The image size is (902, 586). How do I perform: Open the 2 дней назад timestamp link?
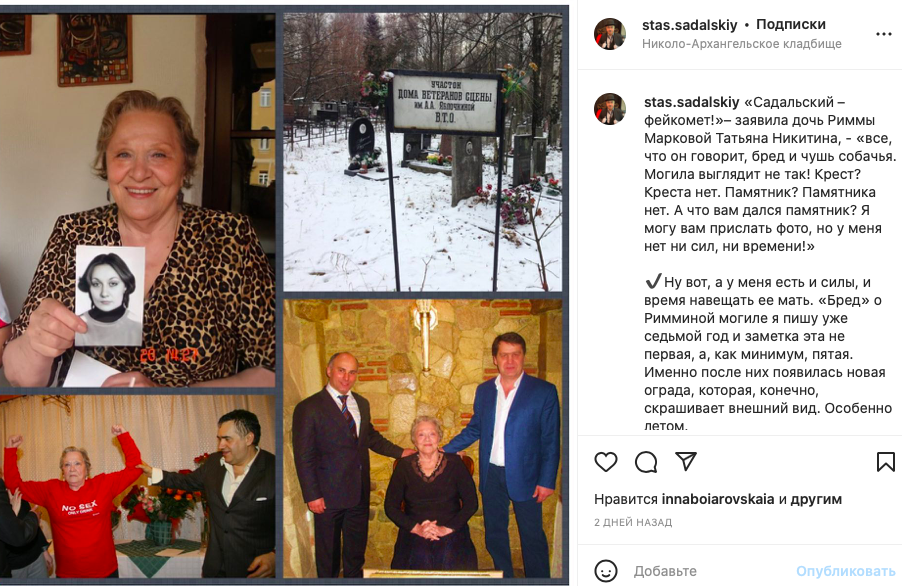633,522
